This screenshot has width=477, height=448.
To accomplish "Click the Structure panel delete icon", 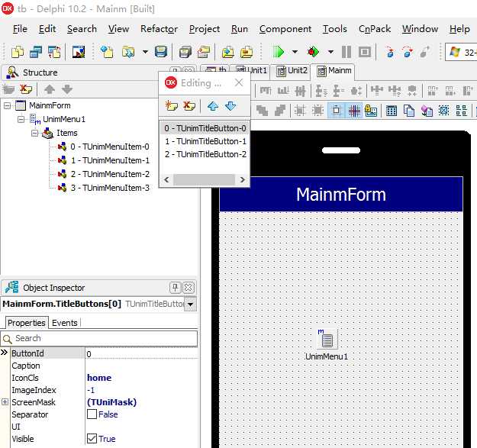I will pos(26,89).
